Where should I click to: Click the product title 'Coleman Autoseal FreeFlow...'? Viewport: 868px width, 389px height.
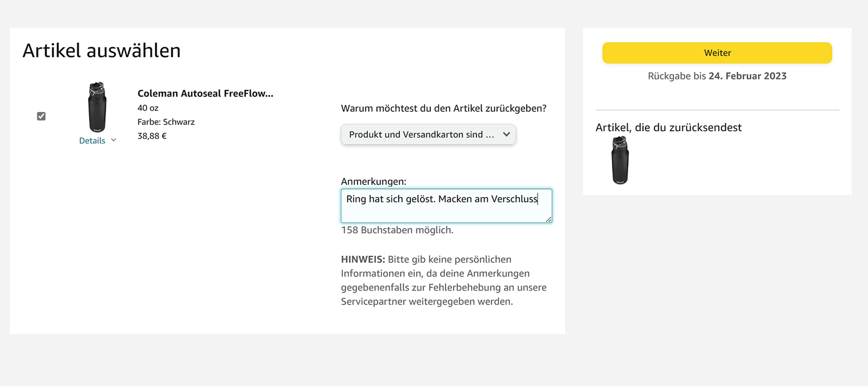205,93
